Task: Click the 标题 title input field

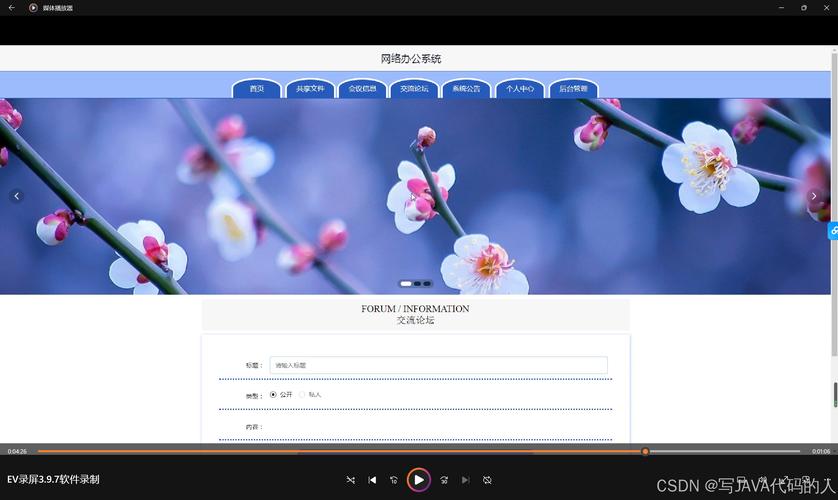Action: pyautogui.click(x=438, y=365)
